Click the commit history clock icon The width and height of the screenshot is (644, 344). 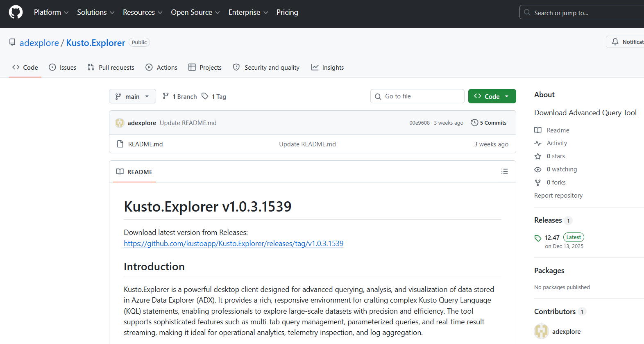[x=474, y=123]
